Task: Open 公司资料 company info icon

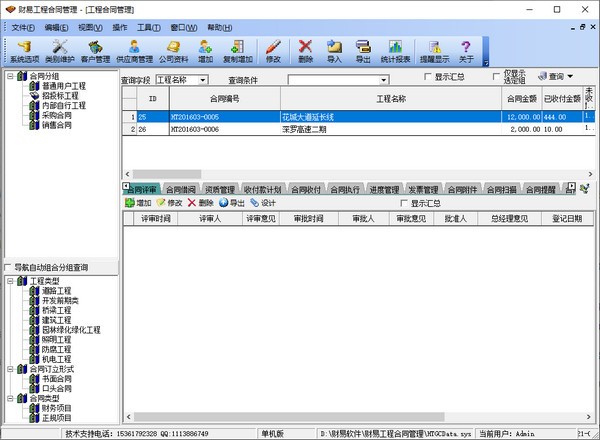Action: [x=173, y=51]
